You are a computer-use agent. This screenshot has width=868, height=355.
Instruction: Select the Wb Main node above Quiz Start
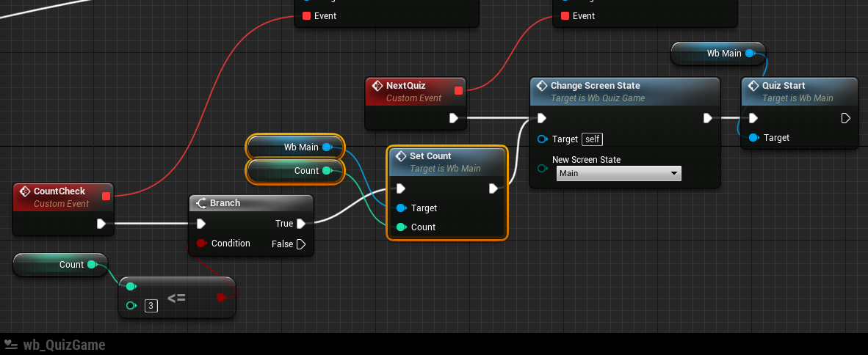coord(718,54)
